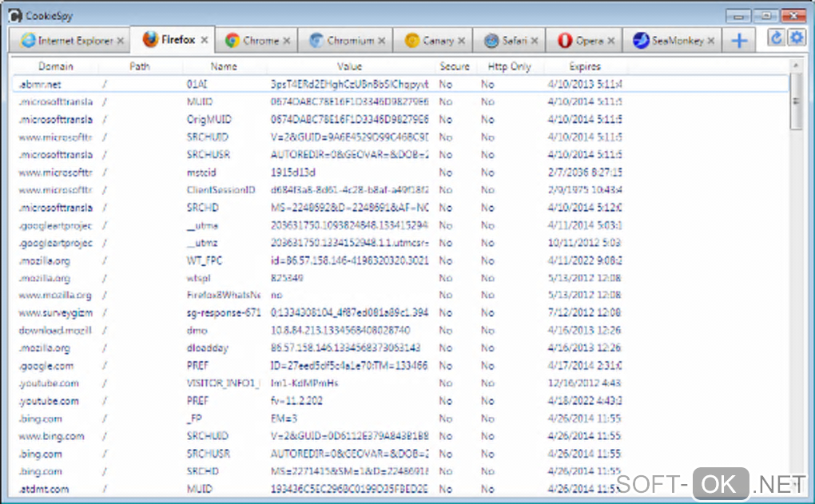
Task: Sort by the Expires column header
Action: pyautogui.click(x=585, y=66)
